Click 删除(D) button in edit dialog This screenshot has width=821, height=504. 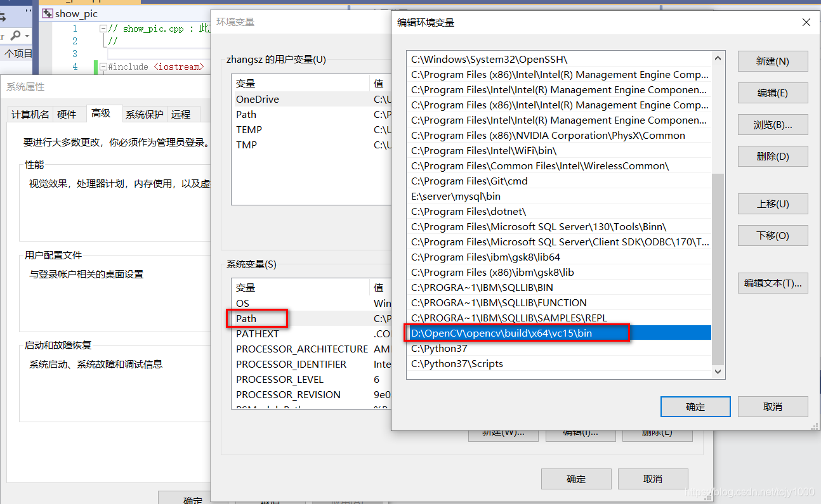[x=773, y=156]
